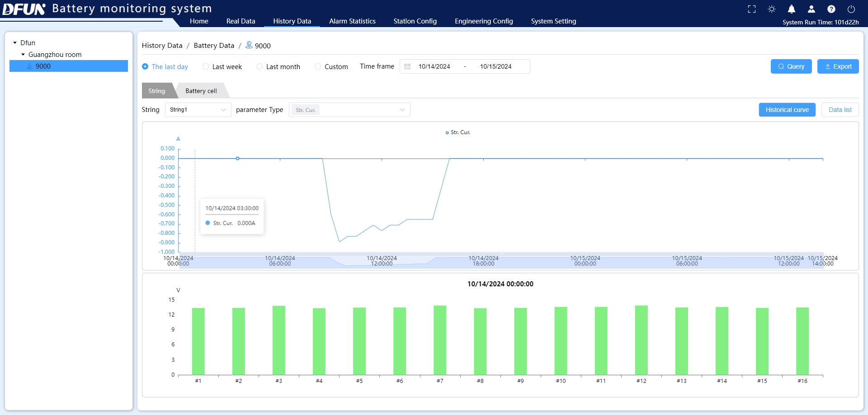Collapse the Guangzhou room tree node

point(24,54)
